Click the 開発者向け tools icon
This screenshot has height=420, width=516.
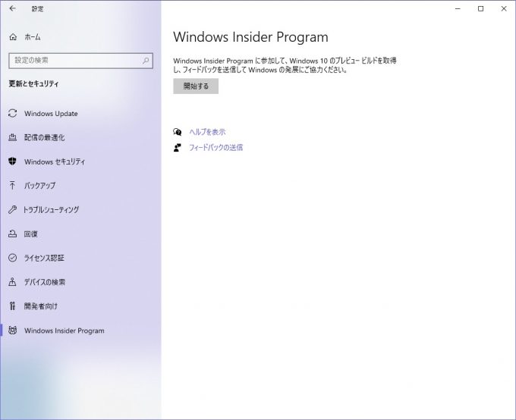point(12,306)
